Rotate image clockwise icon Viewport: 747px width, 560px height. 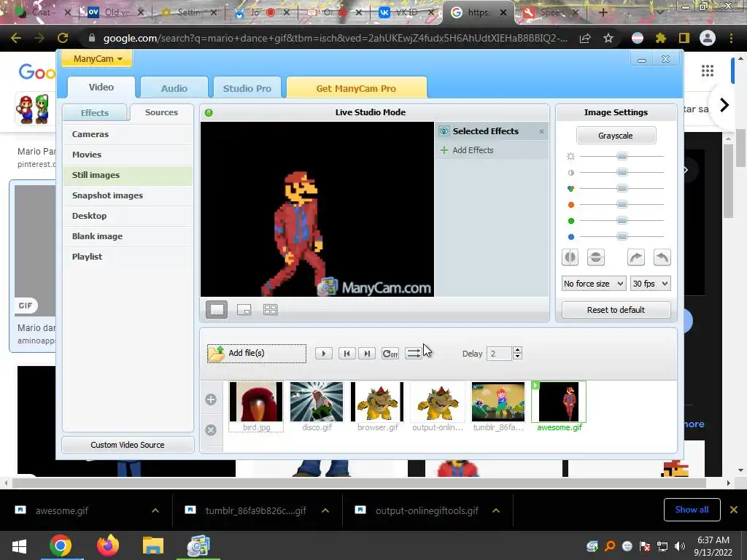click(636, 257)
